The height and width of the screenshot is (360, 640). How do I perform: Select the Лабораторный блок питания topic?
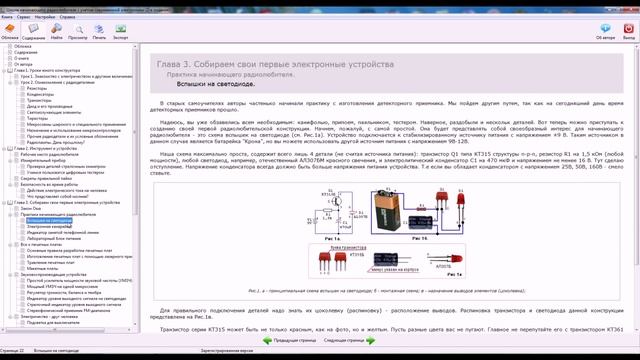pos(54,238)
